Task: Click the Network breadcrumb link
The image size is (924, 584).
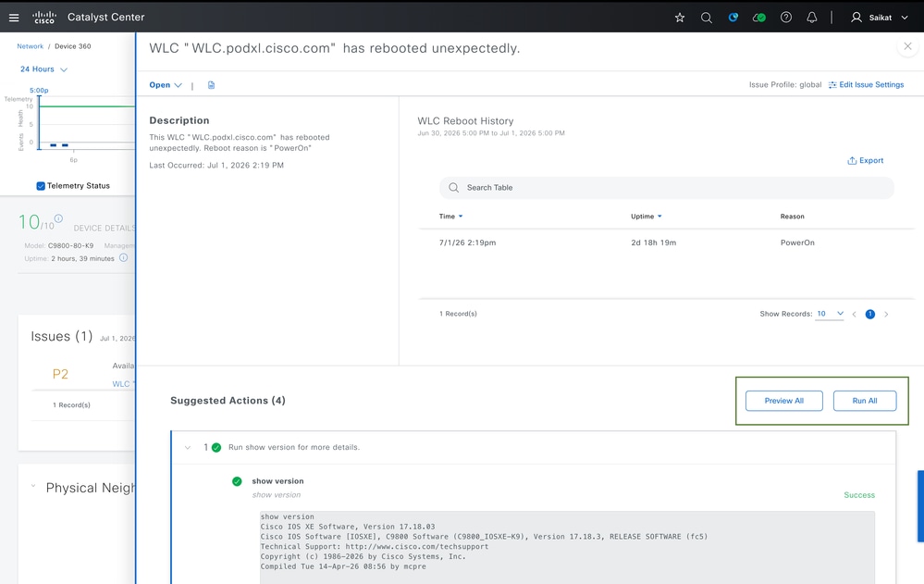Action: pos(30,46)
